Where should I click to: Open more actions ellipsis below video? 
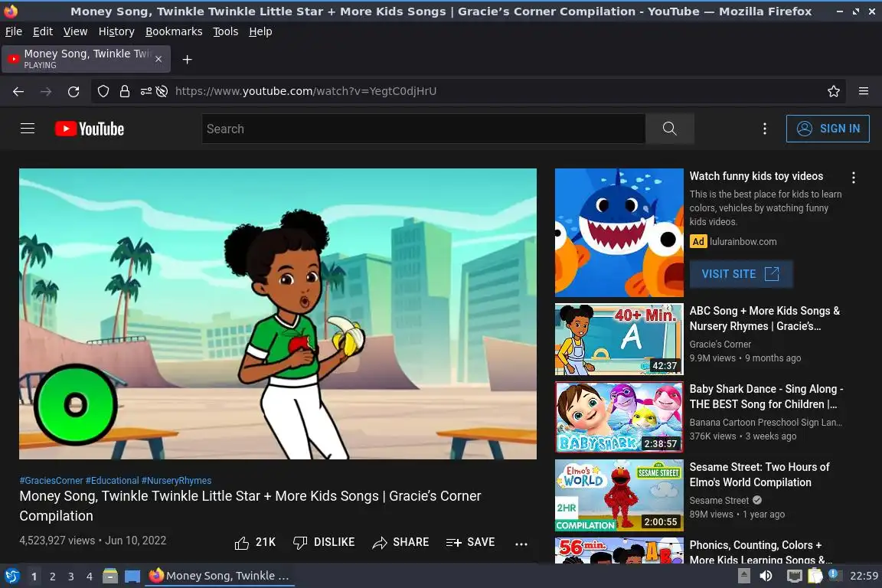(x=521, y=544)
